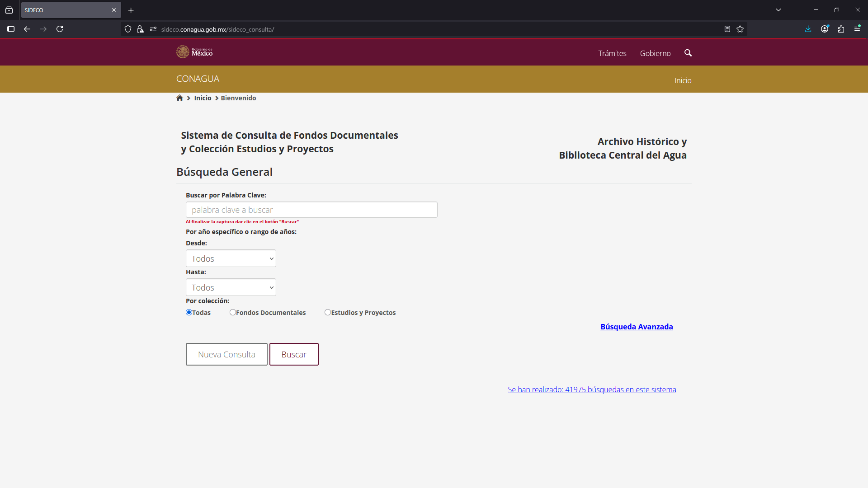Select the Todas collection radio button

[189, 312]
